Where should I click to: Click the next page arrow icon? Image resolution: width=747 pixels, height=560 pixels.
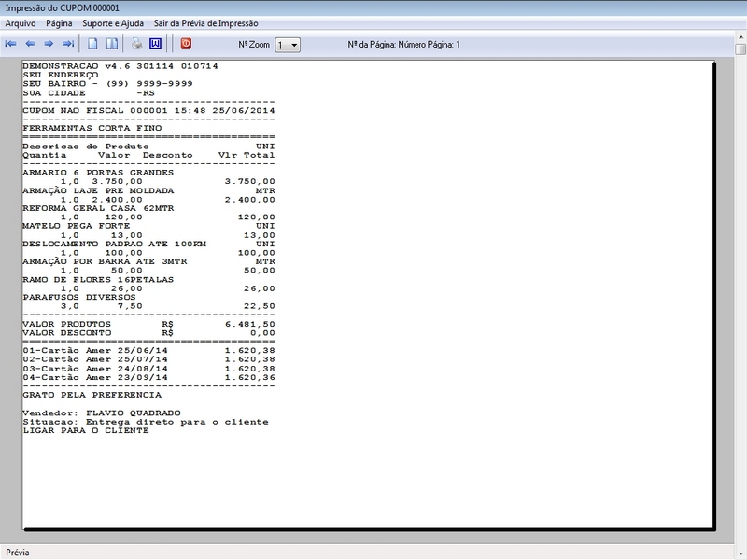[49, 42]
